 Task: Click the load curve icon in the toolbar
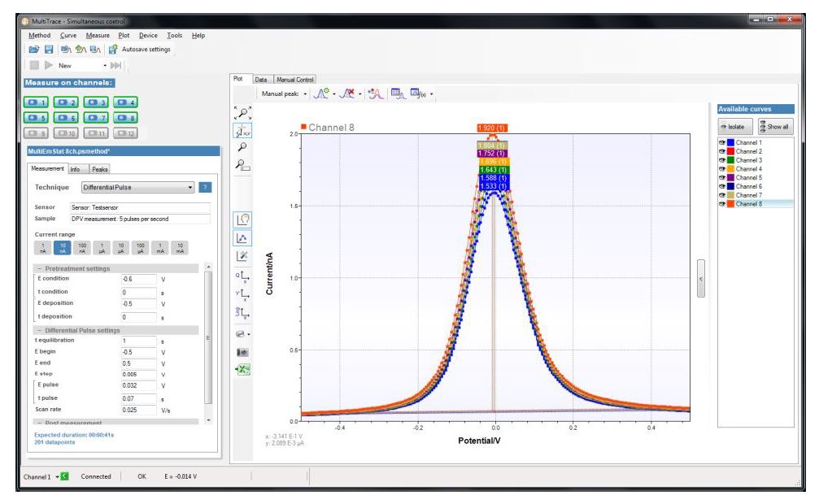pos(66,49)
